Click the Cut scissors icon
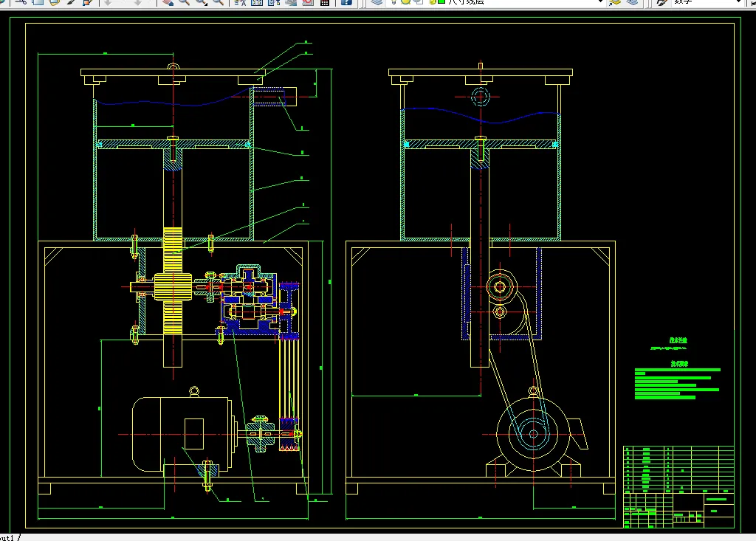756x541 pixels. [21, 2]
